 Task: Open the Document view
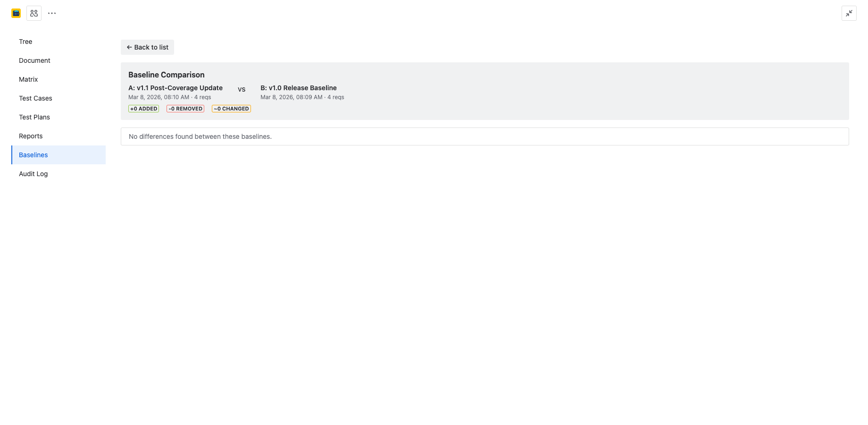tap(34, 60)
